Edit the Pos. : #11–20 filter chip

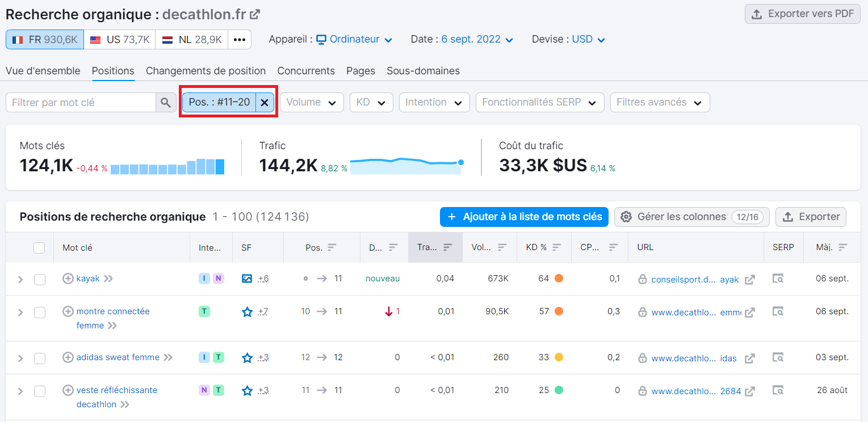(219, 103)
